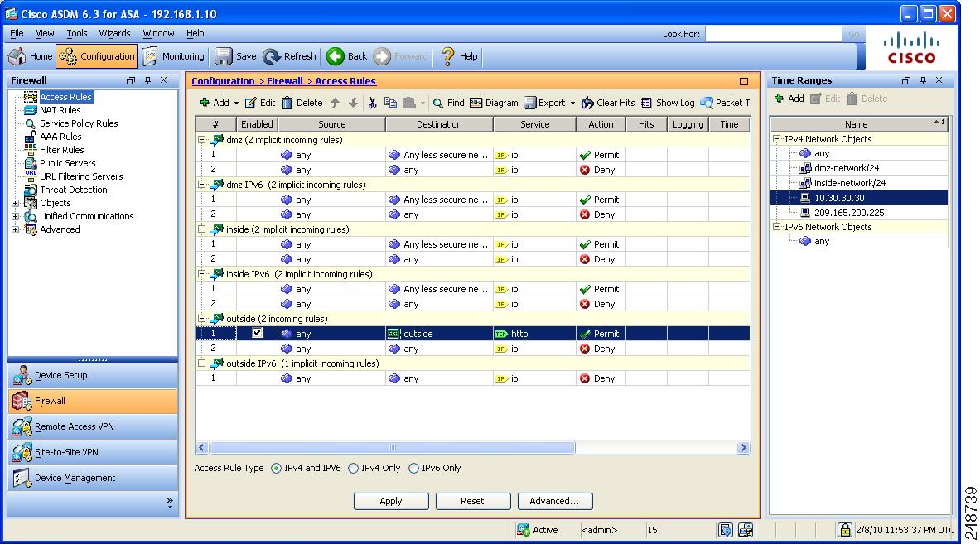Go Back to previous pane
Screen dimensions: 980x544
pyautogui.click(x=347, y=56)
